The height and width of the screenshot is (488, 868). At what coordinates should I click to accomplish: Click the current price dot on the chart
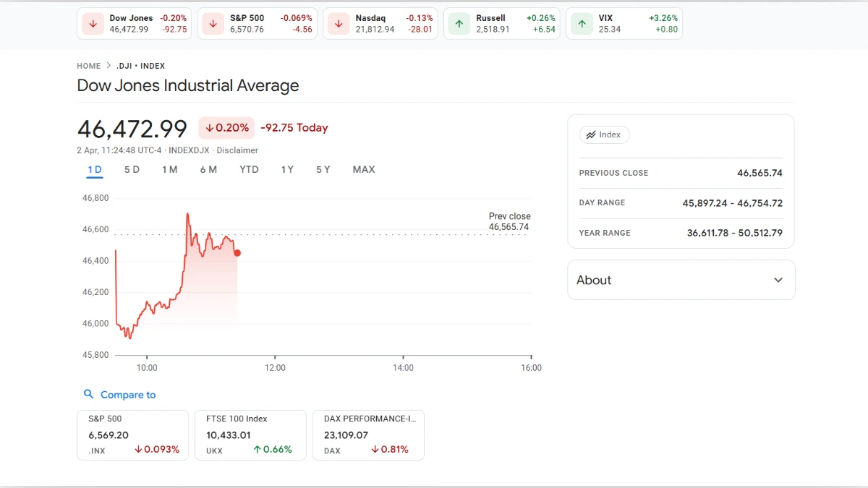point(237,253)
